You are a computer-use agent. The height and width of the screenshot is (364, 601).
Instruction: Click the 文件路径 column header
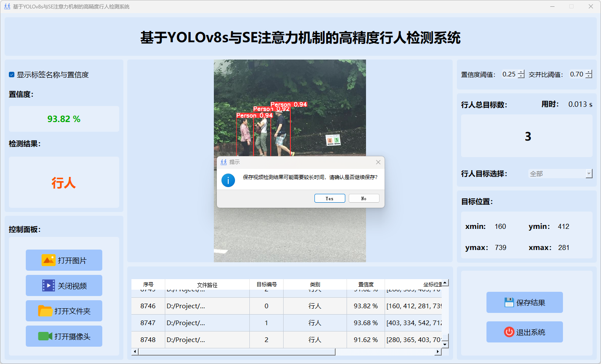pos(207,285)
